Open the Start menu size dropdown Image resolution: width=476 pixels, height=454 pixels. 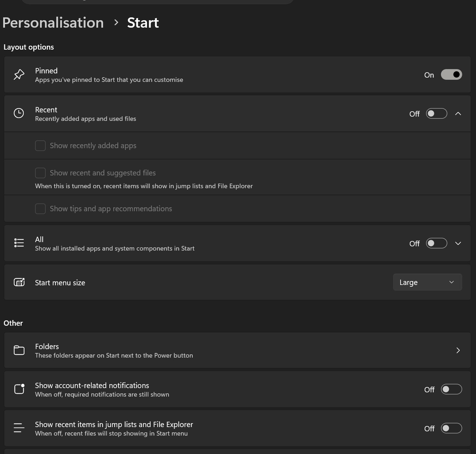point(427,282)
